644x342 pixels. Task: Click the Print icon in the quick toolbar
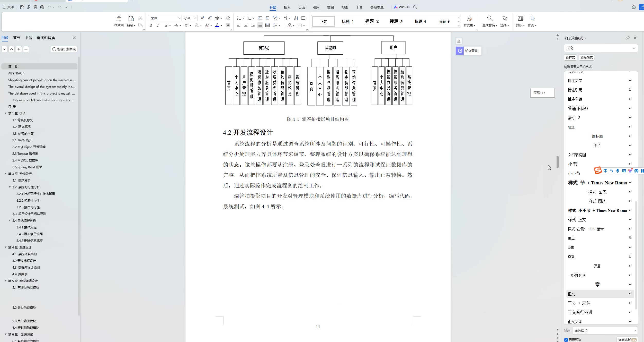click(x=35, y=7)
